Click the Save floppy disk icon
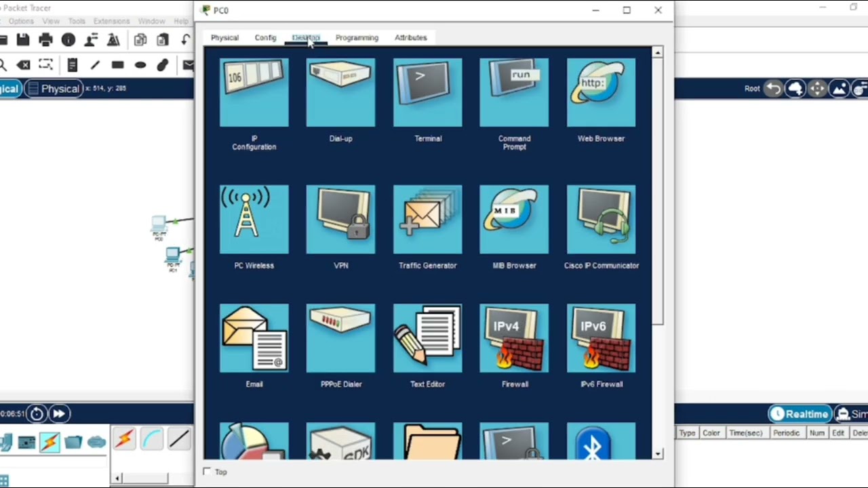 coord(22,40)
